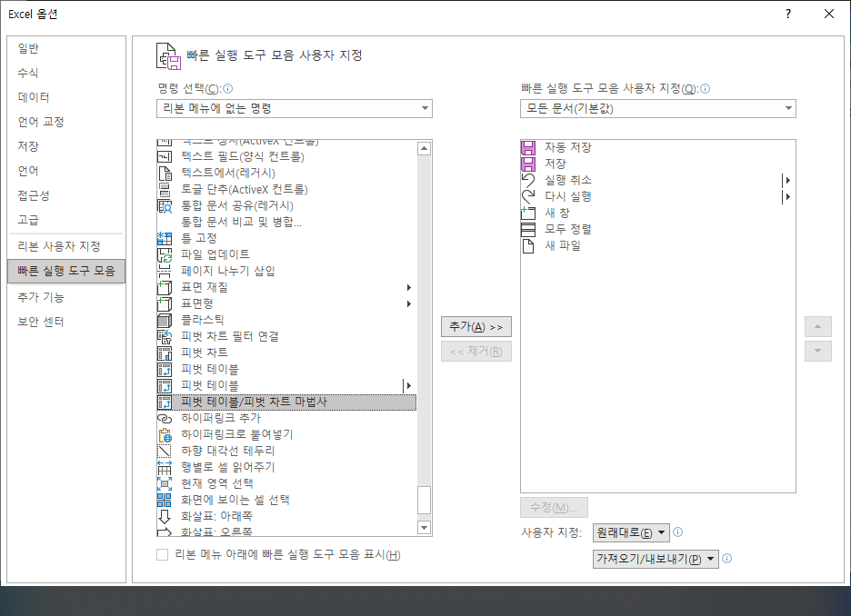Click the 모두 정렬 icon
851x616 pixels.
[528, 229]
